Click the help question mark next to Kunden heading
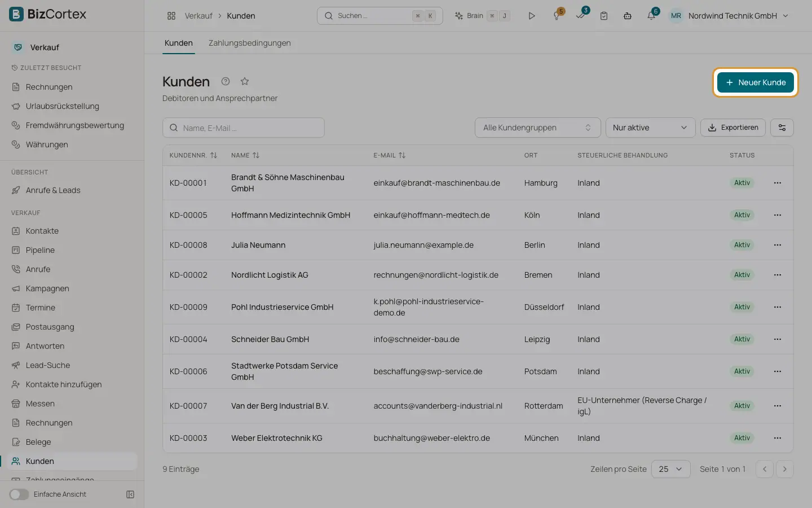Image resolution: width=812 pixels, height=508 pixels. pos(226,81)
